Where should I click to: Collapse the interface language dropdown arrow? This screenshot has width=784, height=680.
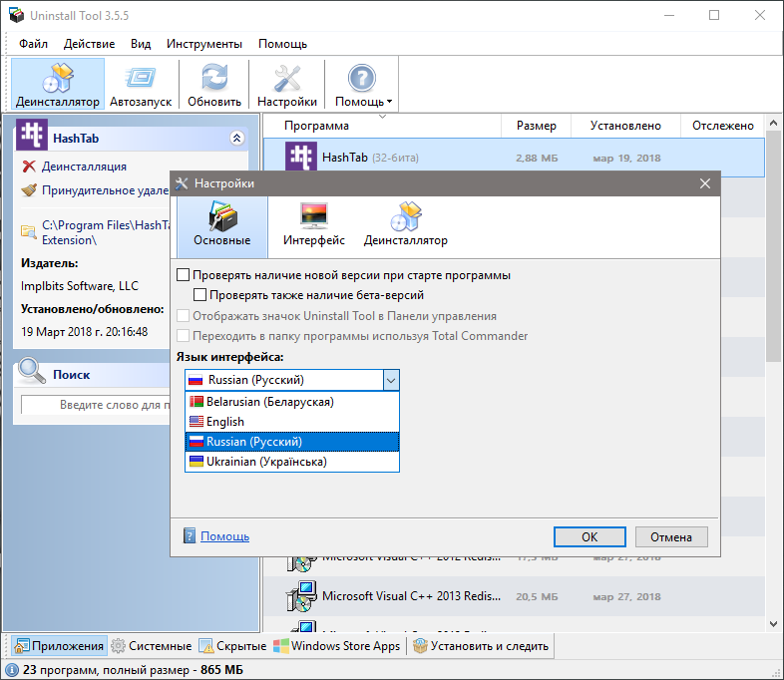(391, 380)
